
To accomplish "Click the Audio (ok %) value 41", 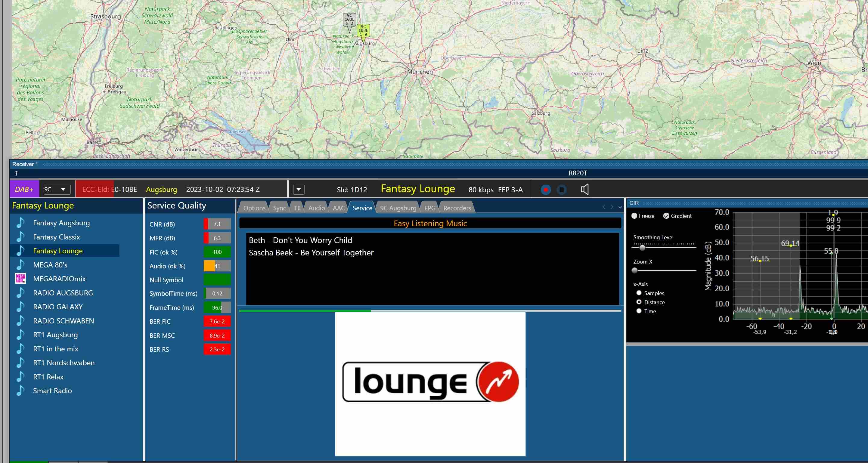I will [217, 266].
